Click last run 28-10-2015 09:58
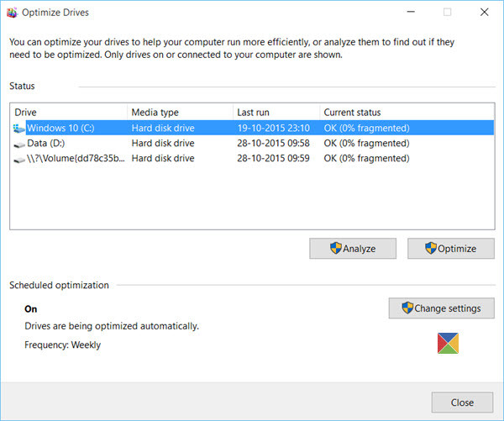Screen dimensions: 504x421 273,143
